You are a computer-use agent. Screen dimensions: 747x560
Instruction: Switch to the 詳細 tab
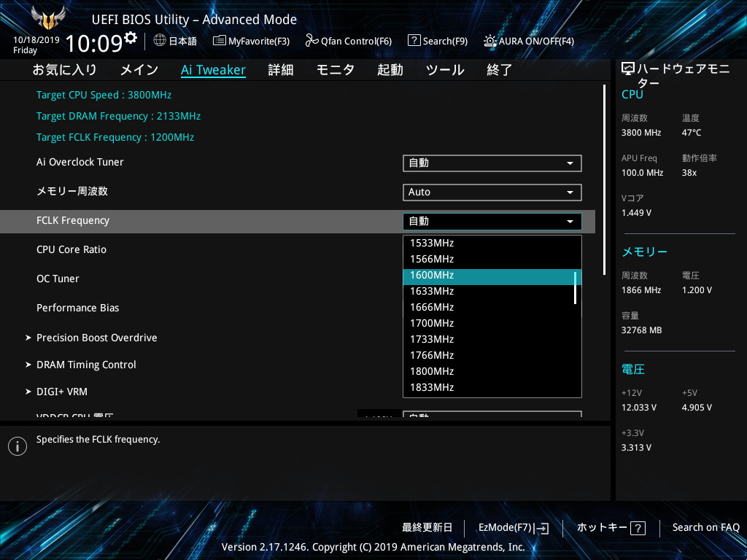tap(281, 70)
